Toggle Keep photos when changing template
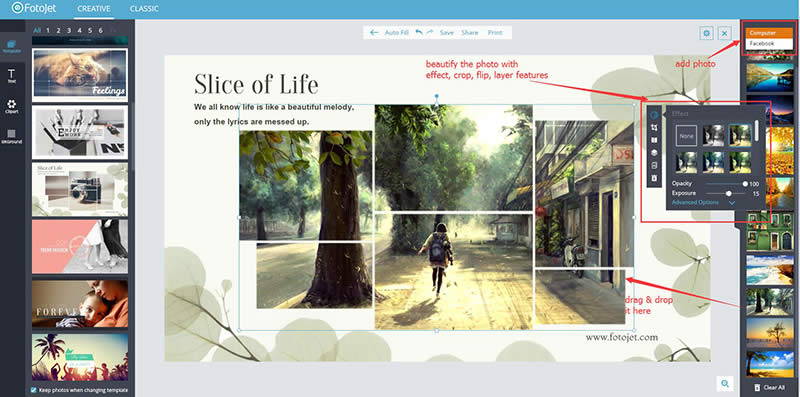Screen dimensions: 800x397 34,390
